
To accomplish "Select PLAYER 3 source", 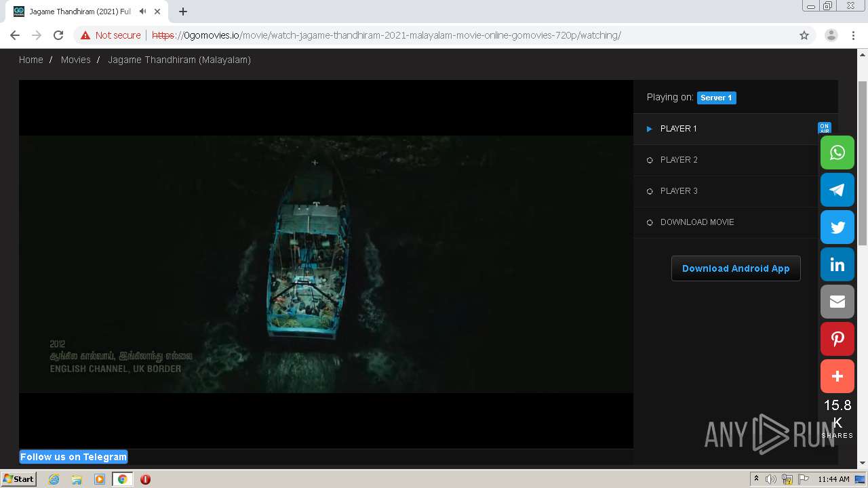I will 726,191.
